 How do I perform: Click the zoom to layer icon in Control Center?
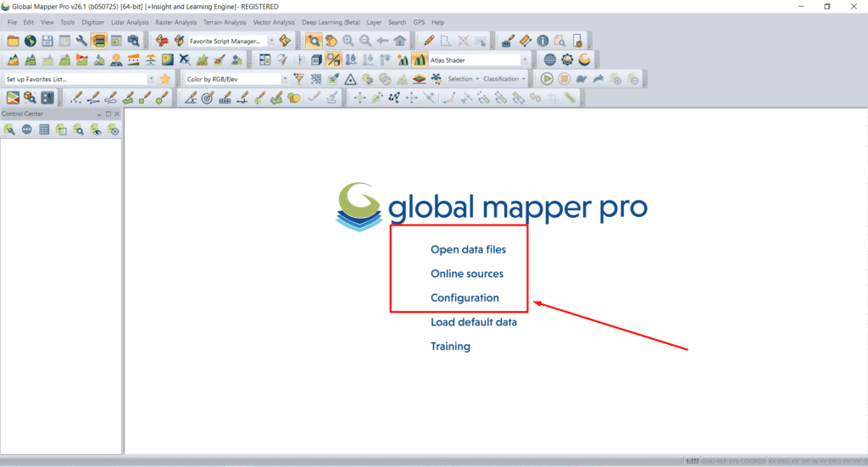click(79, 130)
